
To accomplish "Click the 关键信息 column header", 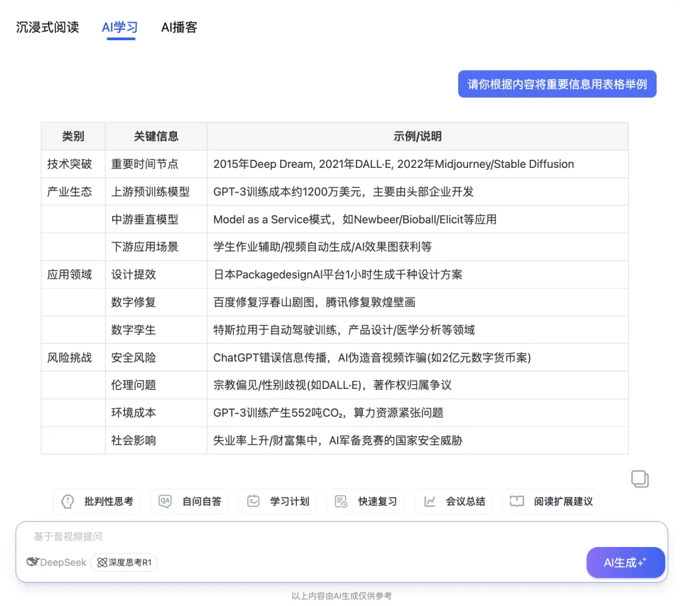I will point(156,136).
